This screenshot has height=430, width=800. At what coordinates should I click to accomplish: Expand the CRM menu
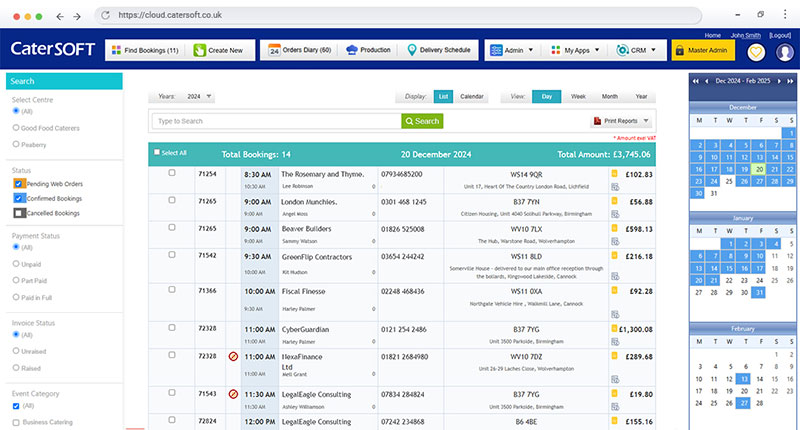(636, 50)
